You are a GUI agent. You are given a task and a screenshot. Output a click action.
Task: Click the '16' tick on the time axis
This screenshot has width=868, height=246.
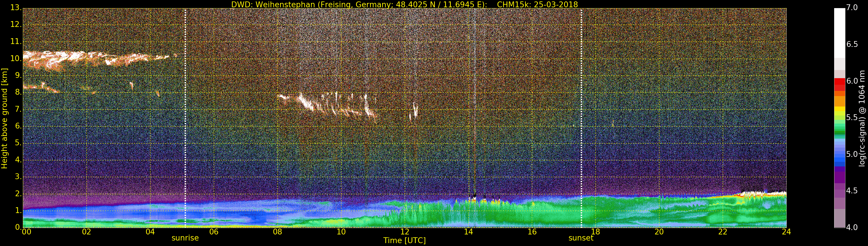coord(532,232)
